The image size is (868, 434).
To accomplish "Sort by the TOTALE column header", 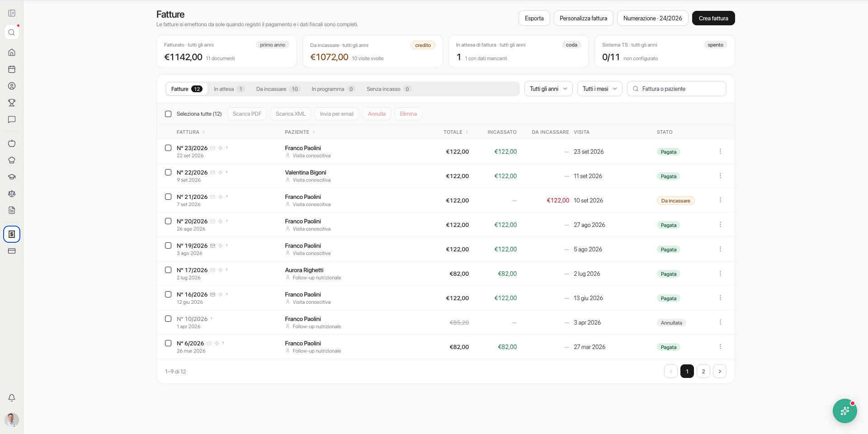I will coord(456,132).
